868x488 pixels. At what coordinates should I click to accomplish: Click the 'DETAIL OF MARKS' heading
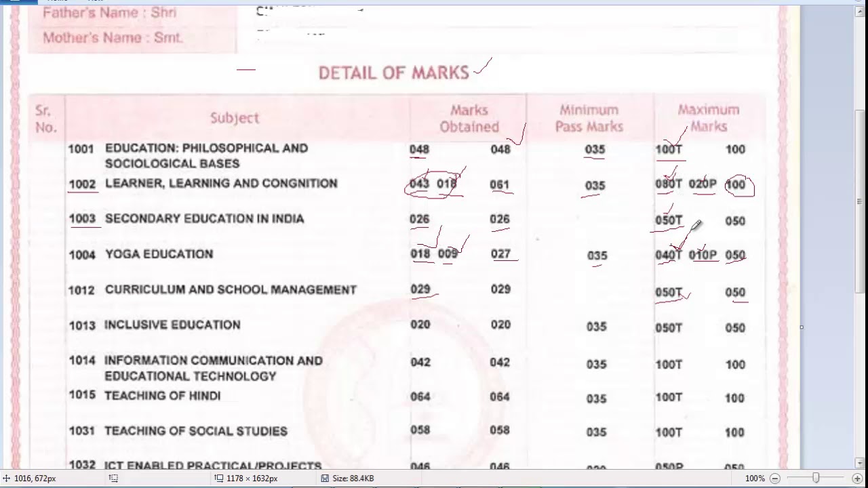click(x=393, y=73)
